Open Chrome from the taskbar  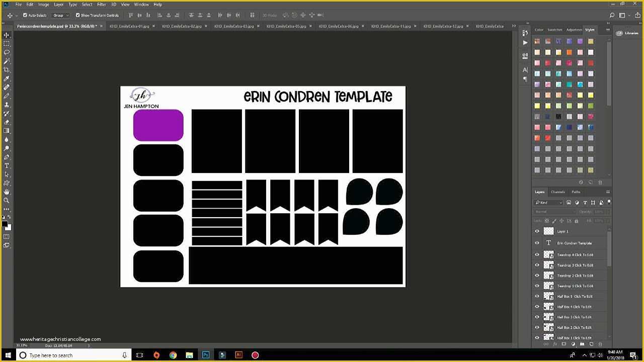tap(173, 355)
